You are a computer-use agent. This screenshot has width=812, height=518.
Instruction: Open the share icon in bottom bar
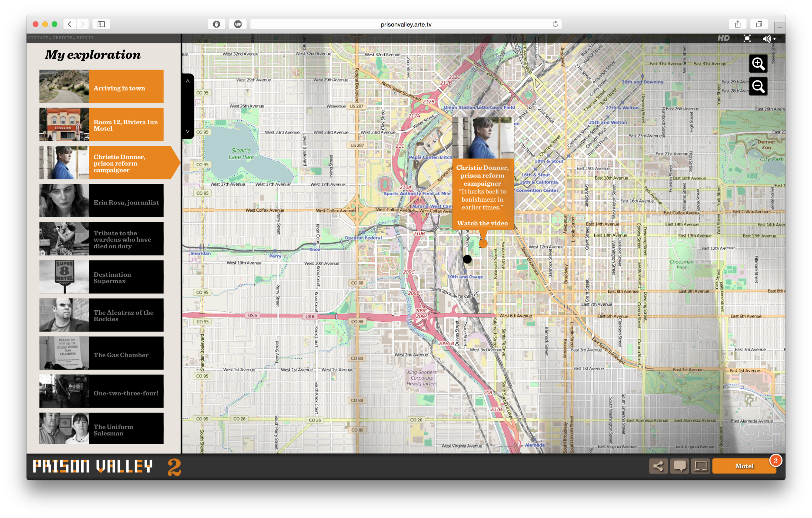[x=658, y=466]
